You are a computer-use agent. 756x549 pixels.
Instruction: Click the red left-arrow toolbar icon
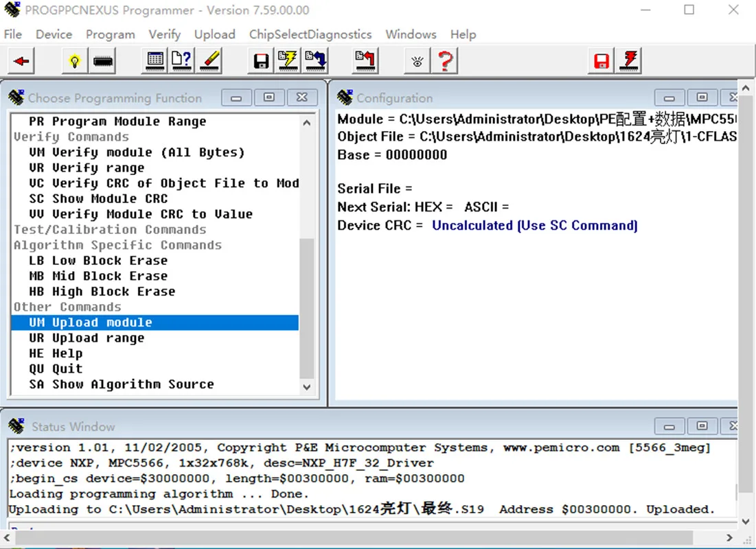tap(21, 61)
